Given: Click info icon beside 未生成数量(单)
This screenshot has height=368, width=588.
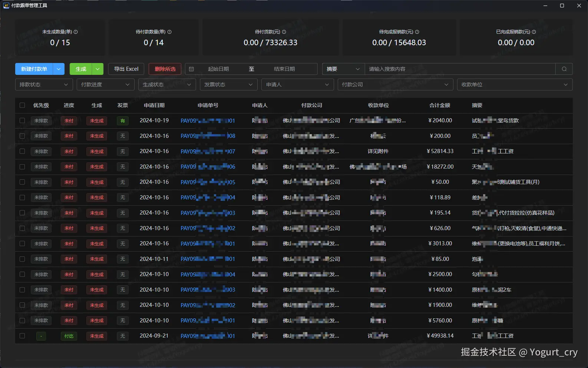Looking at the screenshot, I should point(76,32).
